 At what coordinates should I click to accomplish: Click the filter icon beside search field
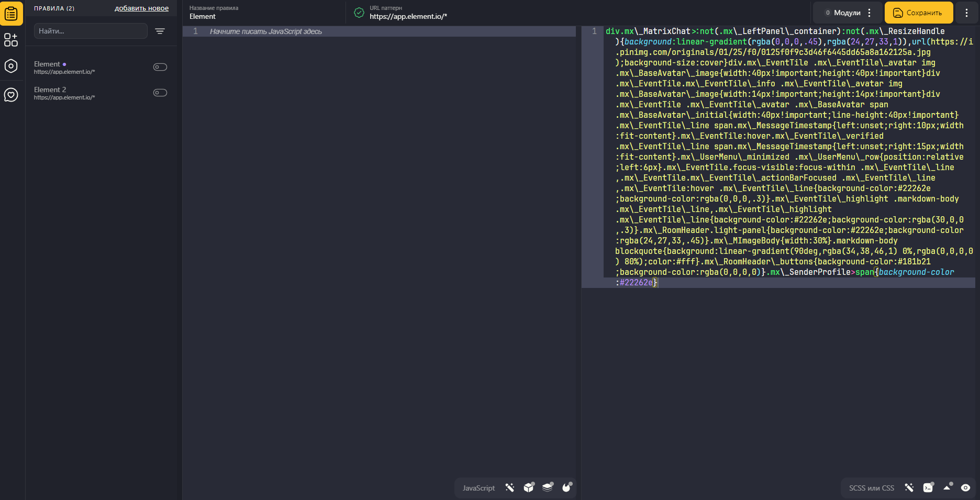tap(160, 31)
